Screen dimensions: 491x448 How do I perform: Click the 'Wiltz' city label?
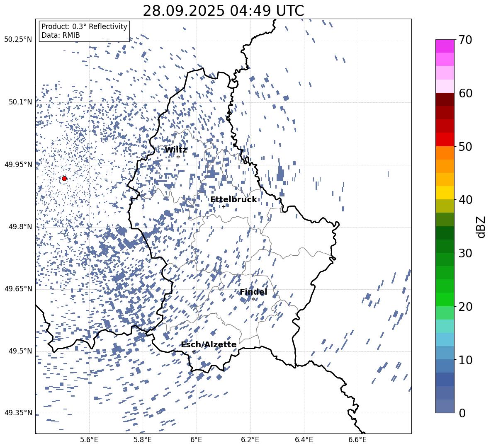(x=176, y=150)
